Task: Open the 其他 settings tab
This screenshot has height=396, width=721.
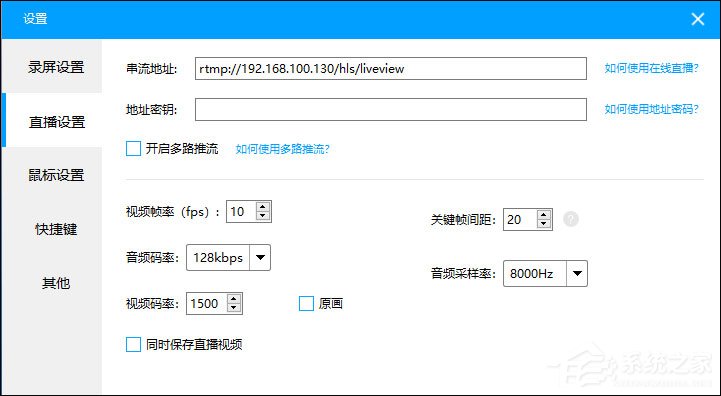Action: coord(52,282)
